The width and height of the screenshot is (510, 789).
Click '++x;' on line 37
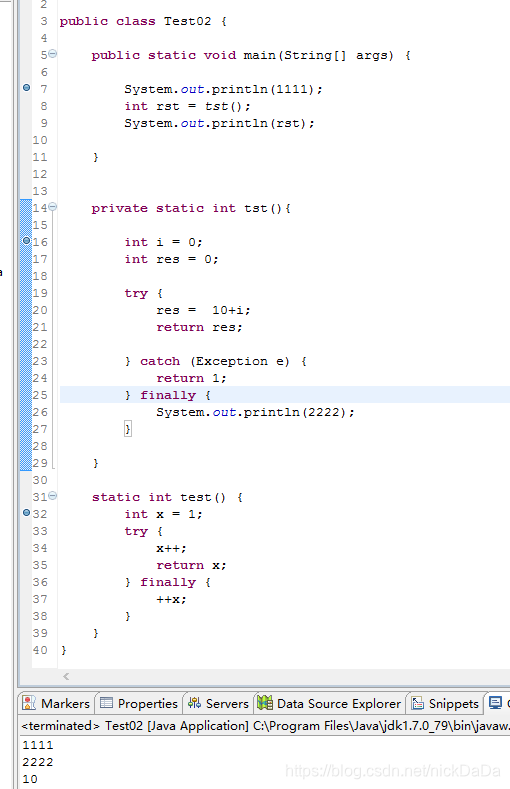coord(172,599)
